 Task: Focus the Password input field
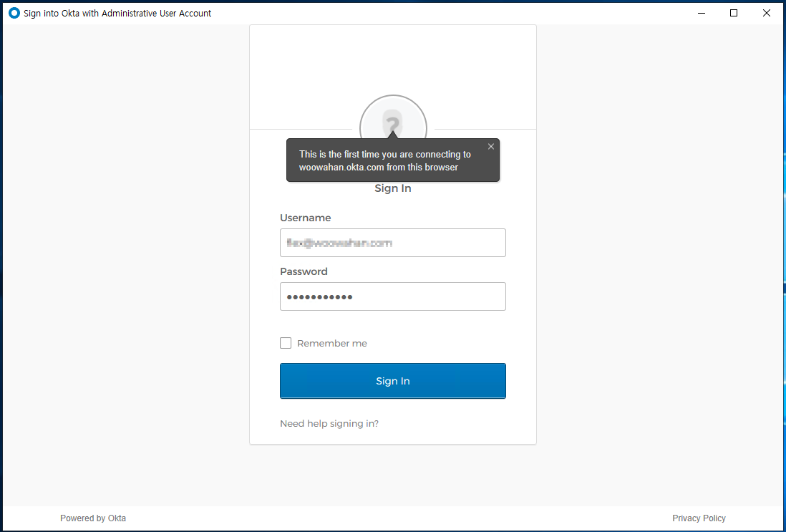click(392, 296)
